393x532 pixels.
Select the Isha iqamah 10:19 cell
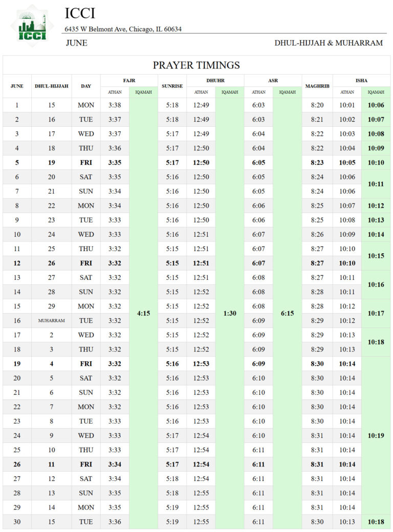pos(376,435)
